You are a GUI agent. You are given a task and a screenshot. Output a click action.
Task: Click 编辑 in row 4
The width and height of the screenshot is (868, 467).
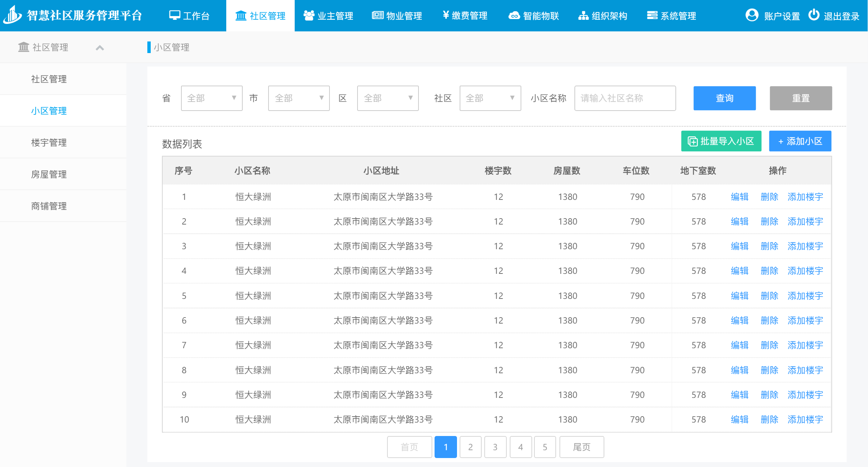click(739, 271)
